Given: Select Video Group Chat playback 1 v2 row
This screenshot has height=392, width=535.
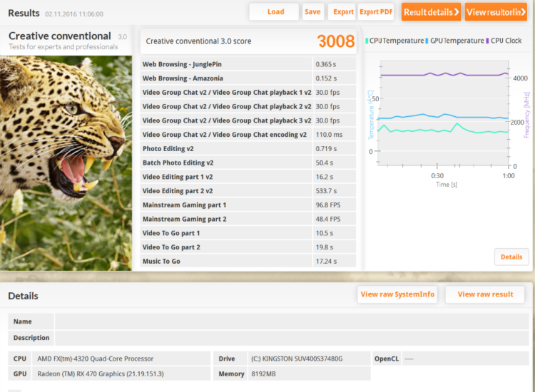Looking at the screenshot, I should coord(248,93).
